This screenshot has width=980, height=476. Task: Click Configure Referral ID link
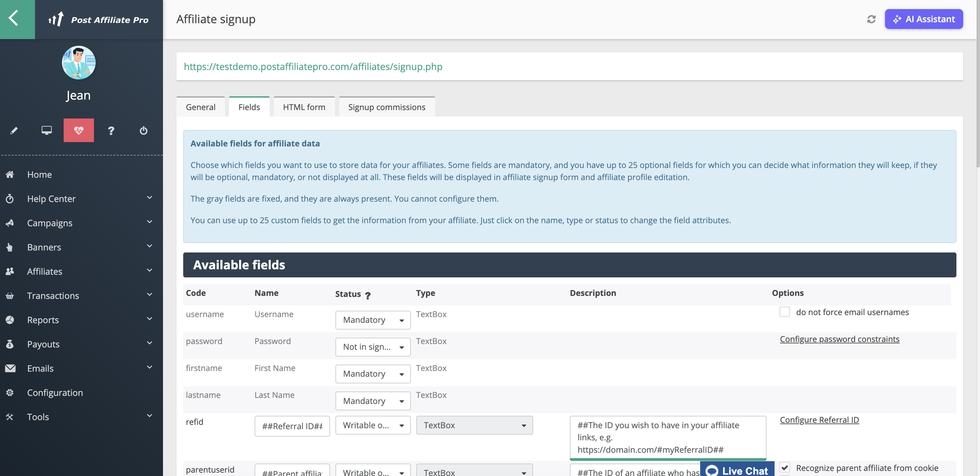819,419
